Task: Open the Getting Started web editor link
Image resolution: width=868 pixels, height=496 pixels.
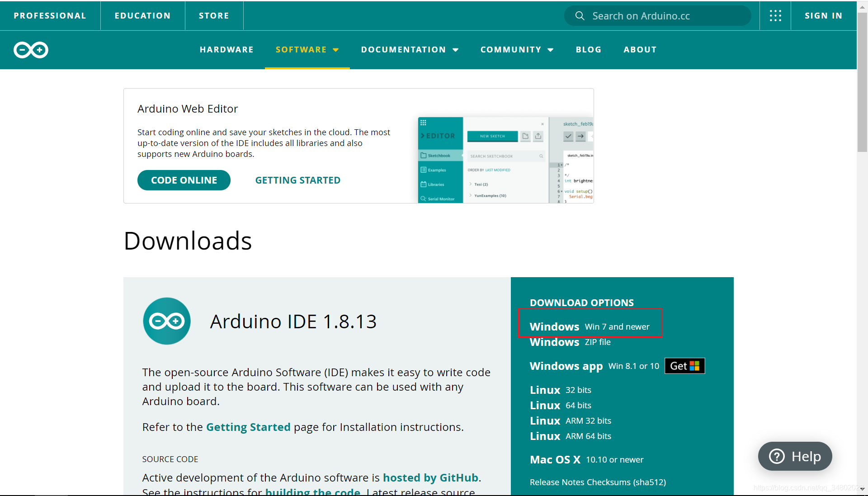Action: (x=298, y=180)
